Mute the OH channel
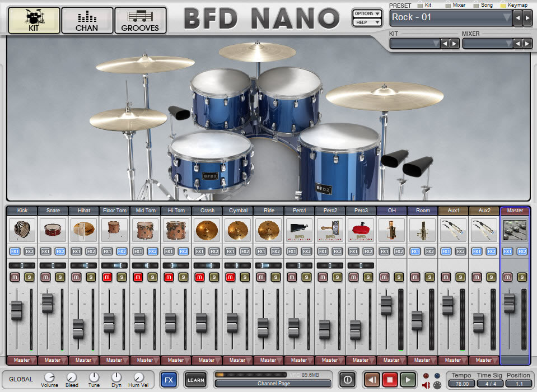 tap(384, 277)
